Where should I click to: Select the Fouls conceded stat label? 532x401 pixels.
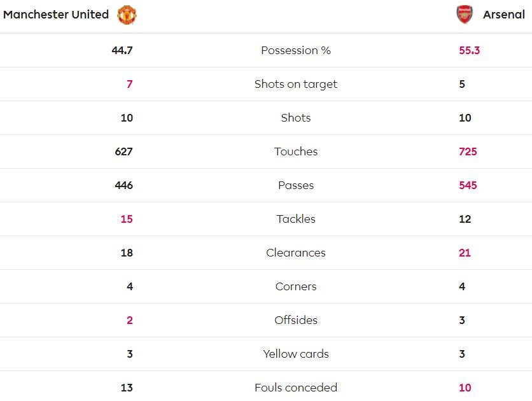[x=296, y=388]
